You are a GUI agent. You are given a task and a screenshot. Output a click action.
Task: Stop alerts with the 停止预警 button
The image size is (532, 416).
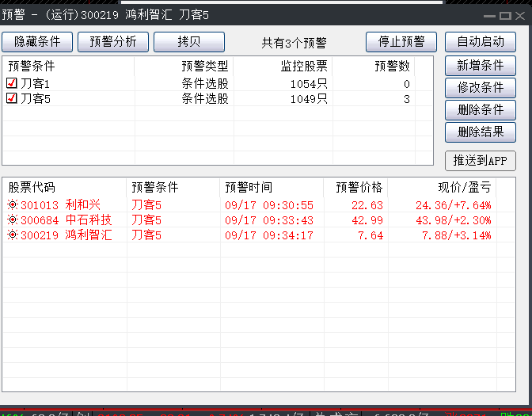pyautogui.click(x=401, y=42)
